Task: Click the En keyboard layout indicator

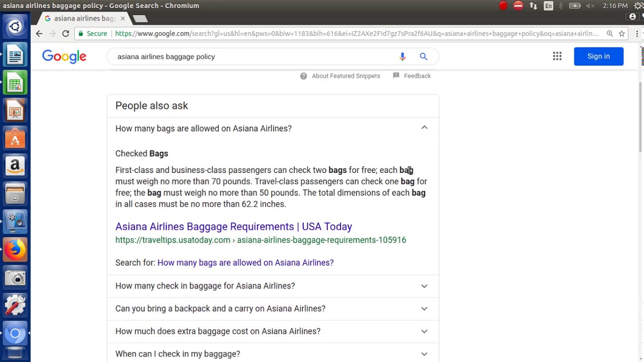Action: (548, 6)
